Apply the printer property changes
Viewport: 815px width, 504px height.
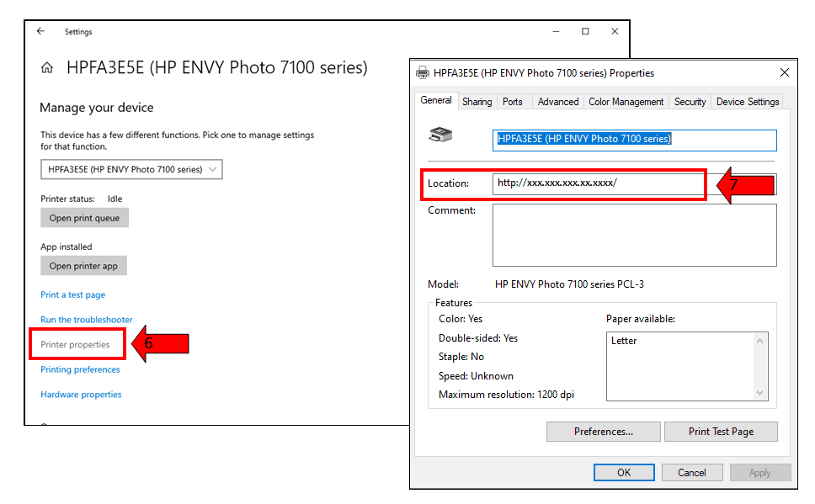click(759, 472)
